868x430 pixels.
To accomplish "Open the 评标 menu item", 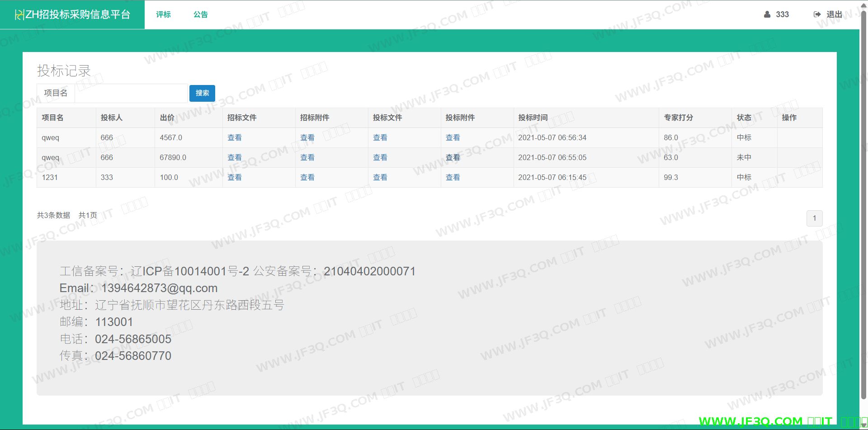I will [163, 14].
